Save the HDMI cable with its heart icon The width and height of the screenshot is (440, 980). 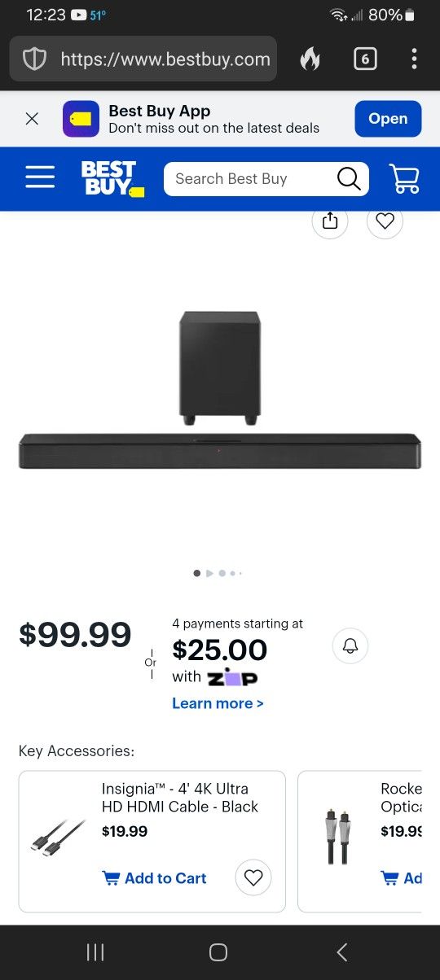coord(253,877)
